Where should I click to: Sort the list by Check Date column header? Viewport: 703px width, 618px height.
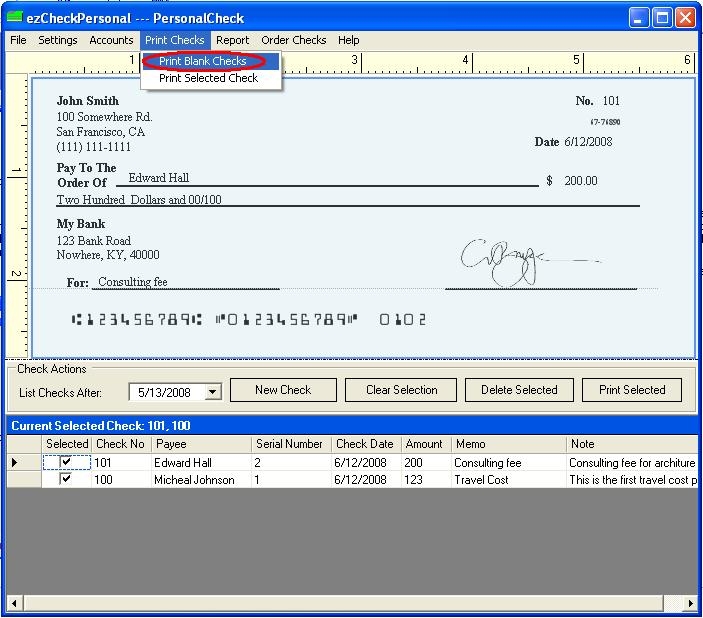coord(365,444)
